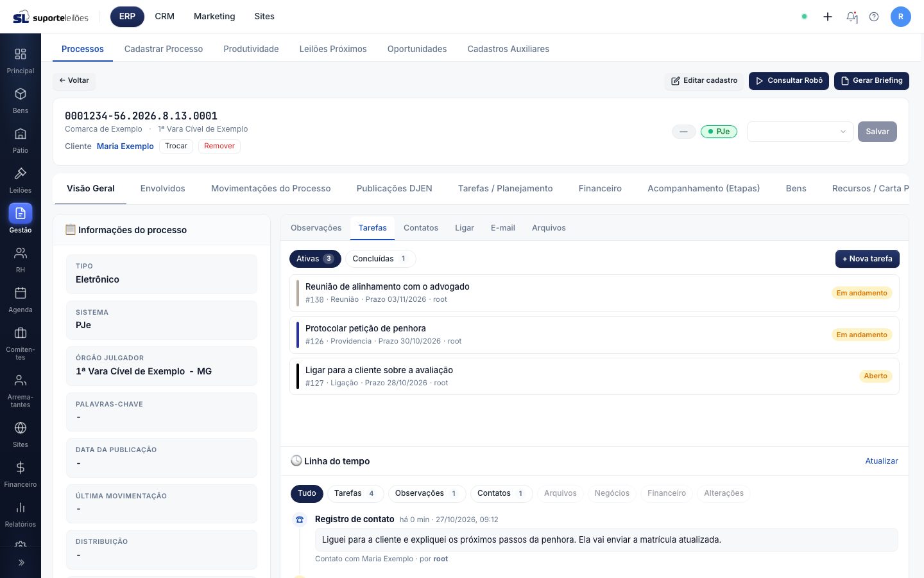Click the Remover client button
The width and height of the screenshot is (924, 578).
[x=219, y=146]
